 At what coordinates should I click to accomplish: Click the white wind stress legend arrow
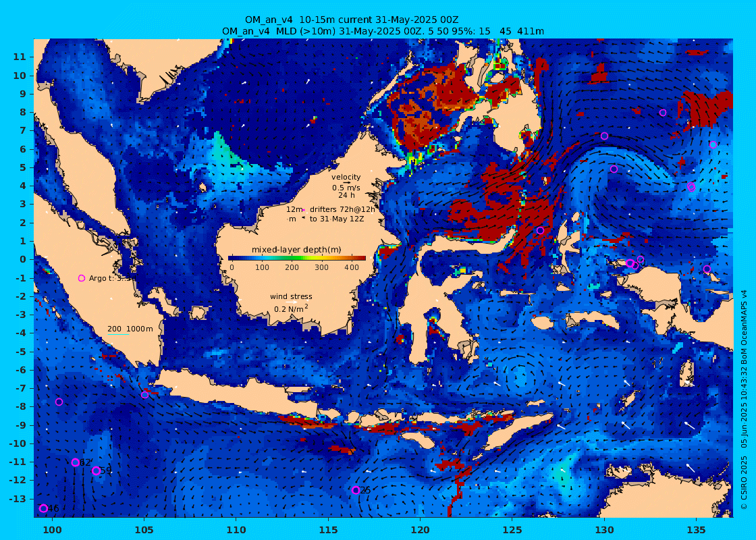292,303
